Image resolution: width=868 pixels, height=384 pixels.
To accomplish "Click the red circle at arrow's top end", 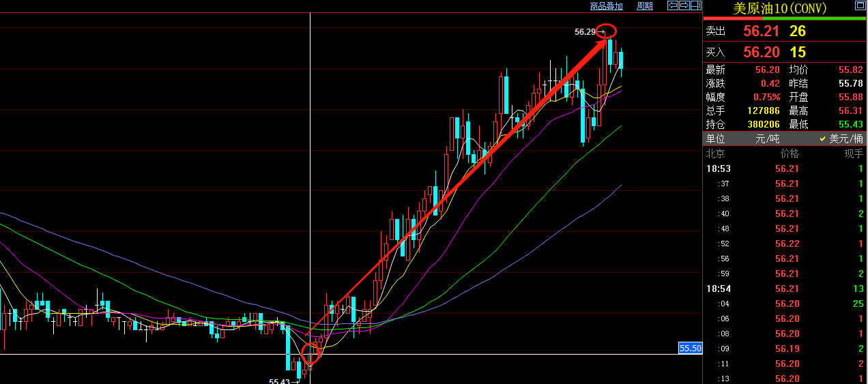I will coord(607,31).
